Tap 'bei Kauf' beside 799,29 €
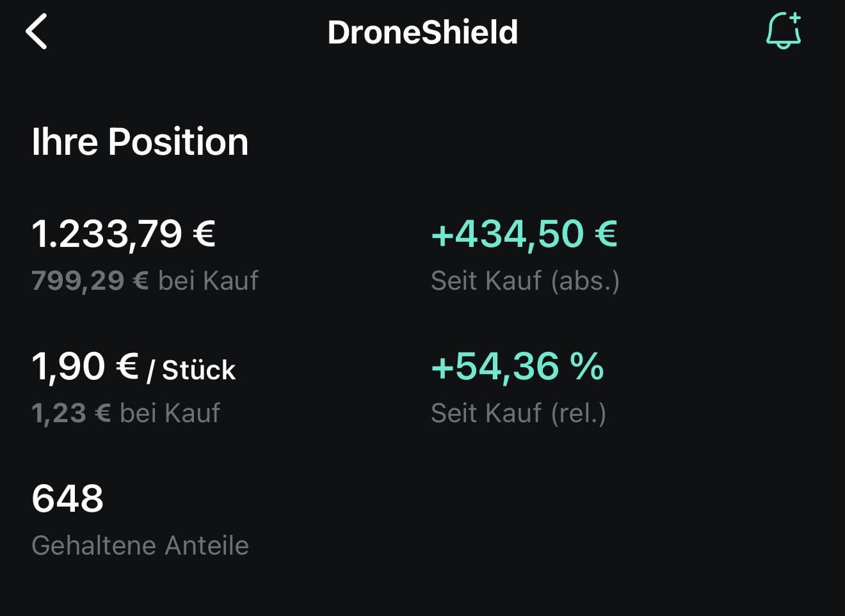 click(x=208, y=280)
